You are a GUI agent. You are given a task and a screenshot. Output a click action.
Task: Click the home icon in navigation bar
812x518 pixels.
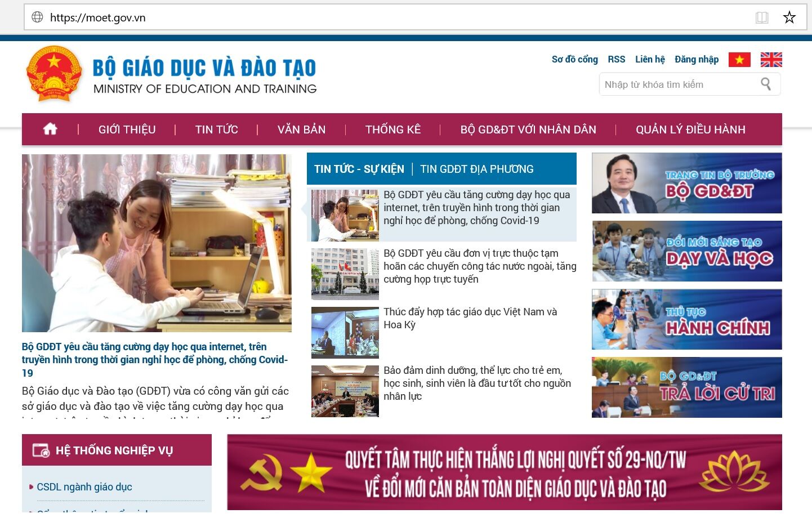[50, 129]
